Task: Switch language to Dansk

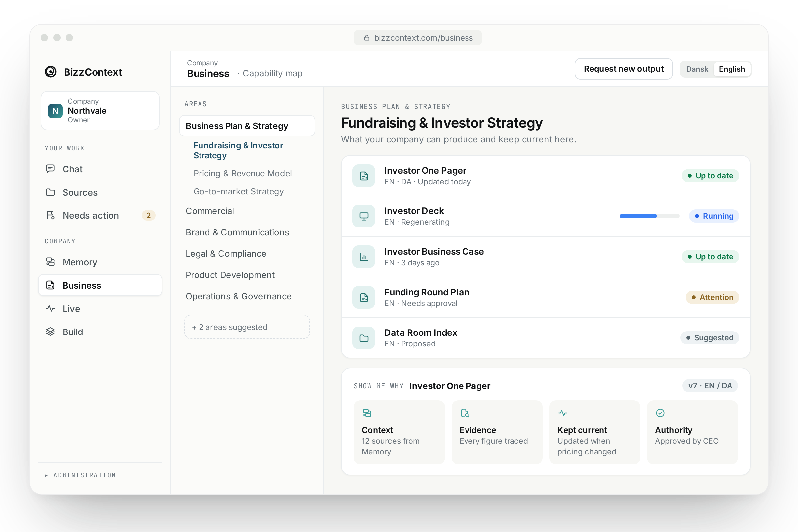Action: click(697, 69)
